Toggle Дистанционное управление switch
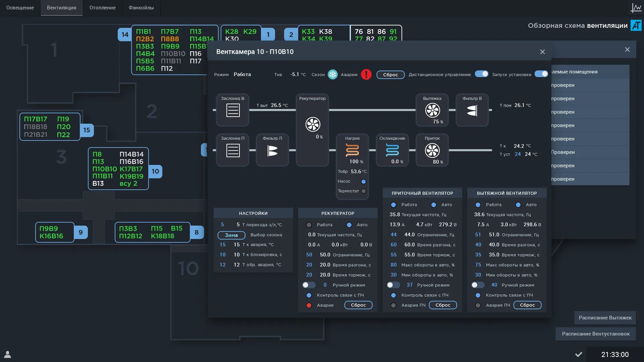 pyautogui.click(x=481, y=74)
